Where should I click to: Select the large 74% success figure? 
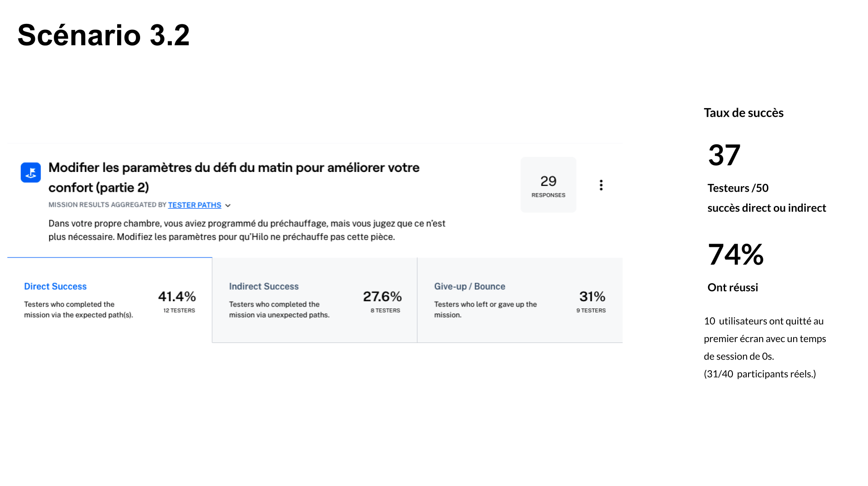click(736, 255)
